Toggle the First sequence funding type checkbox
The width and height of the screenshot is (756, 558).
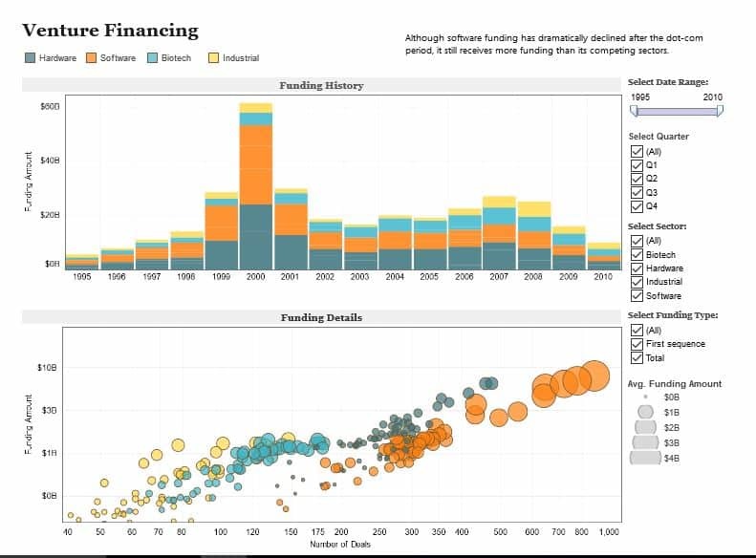(636, 344)
